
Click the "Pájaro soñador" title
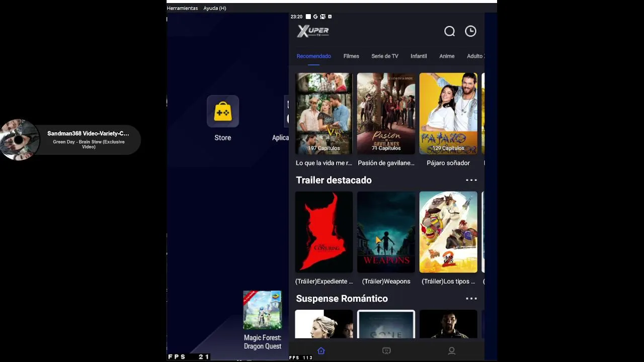448,163
